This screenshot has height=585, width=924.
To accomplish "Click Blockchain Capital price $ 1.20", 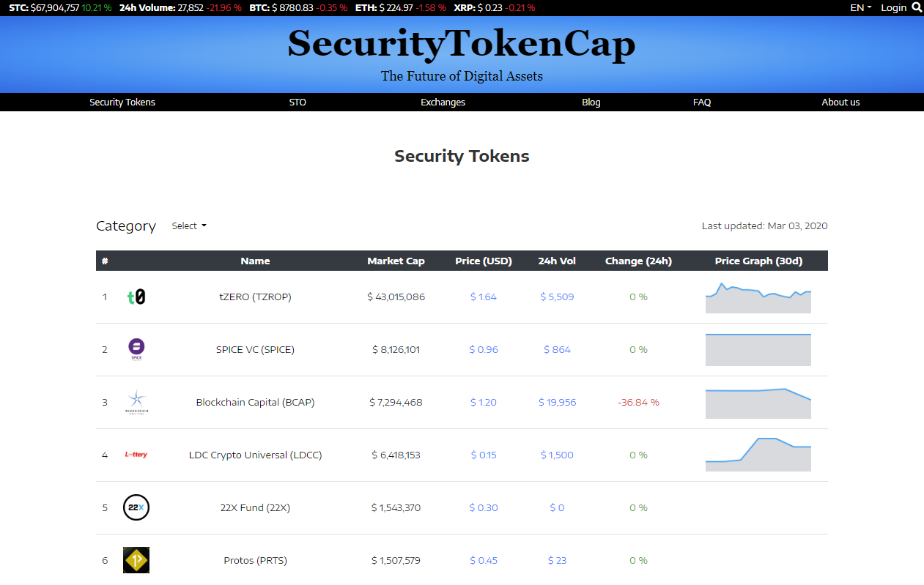I will pyautogui.click(x=484, y=402).
